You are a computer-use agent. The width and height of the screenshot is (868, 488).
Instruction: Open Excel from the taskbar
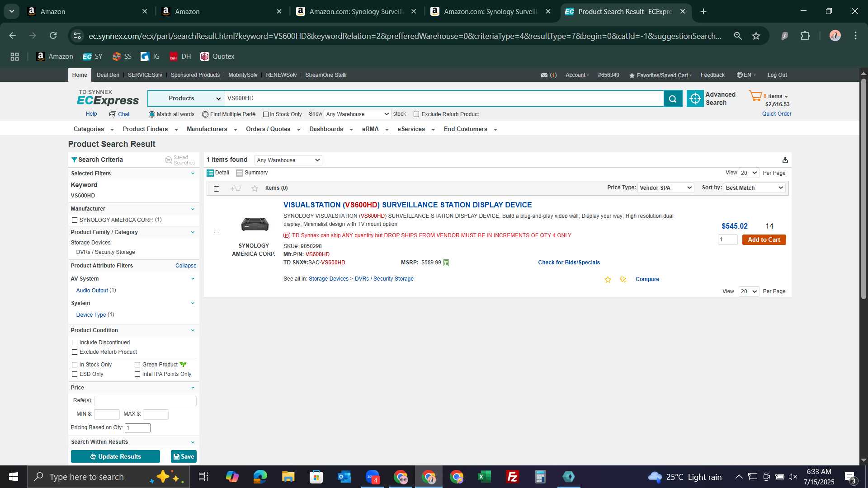point(484,477)
